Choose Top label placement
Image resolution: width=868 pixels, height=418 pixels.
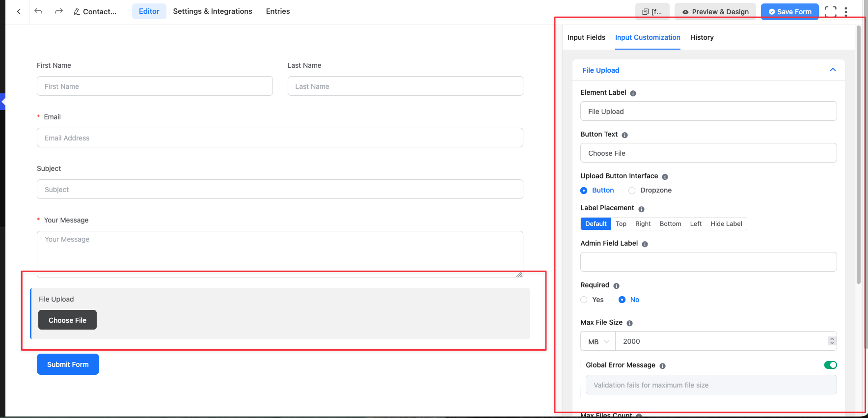tap(621, 223)
